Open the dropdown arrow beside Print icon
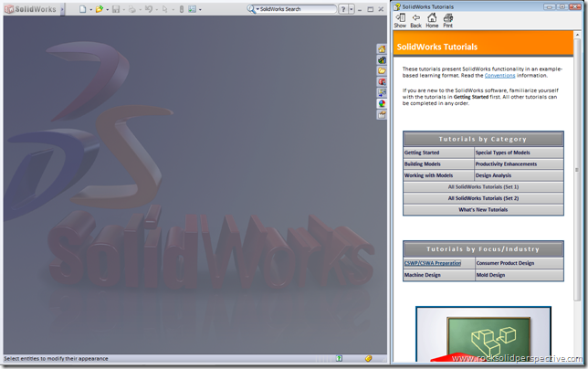The height and width of the screenshot is (369, 588). (x=141, y=9)
